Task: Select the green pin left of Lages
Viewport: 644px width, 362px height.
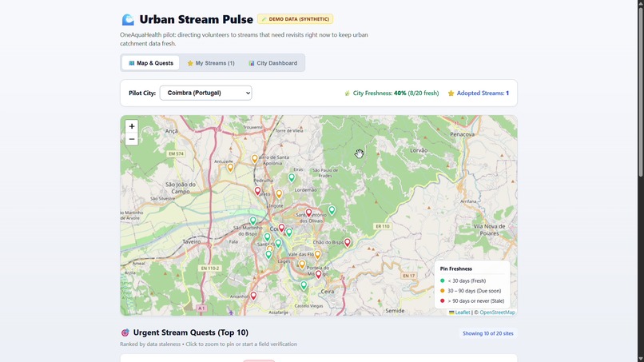Action: [x=268, y=254]
